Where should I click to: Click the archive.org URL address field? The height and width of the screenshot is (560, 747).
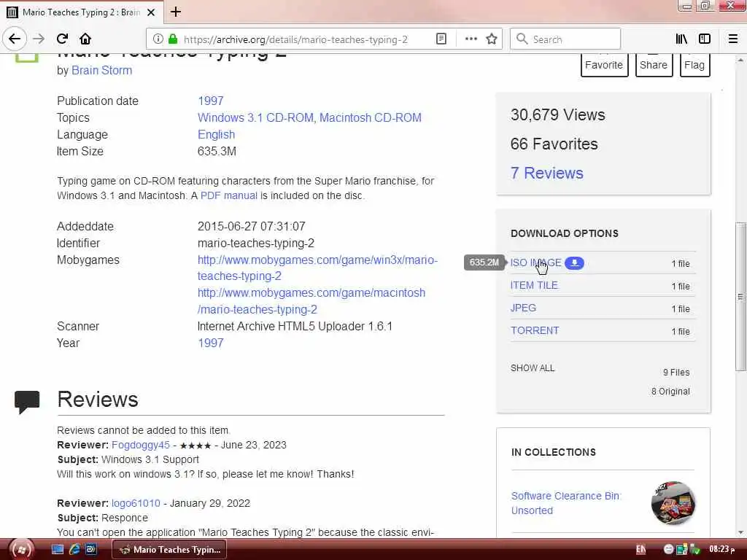pyautogui.click(x=295, y=39)
